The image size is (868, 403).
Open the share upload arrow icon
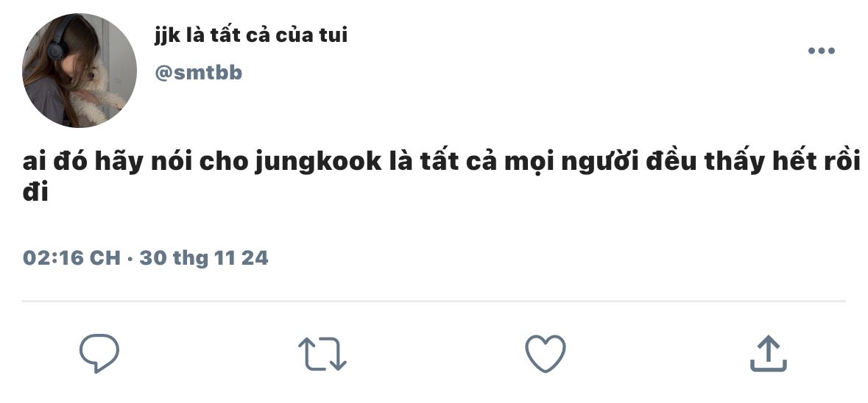pos(769,353)
